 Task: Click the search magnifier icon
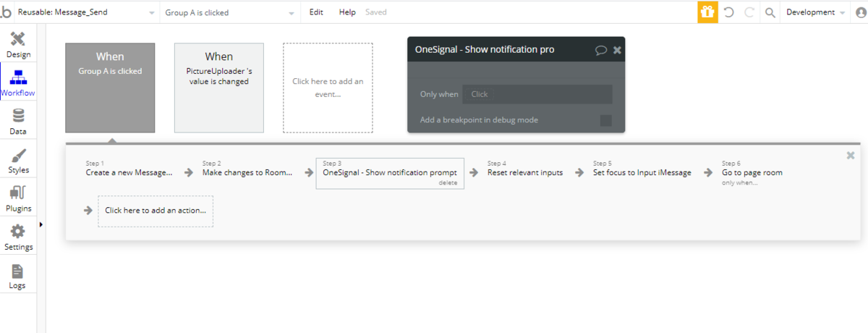[770, 12]
